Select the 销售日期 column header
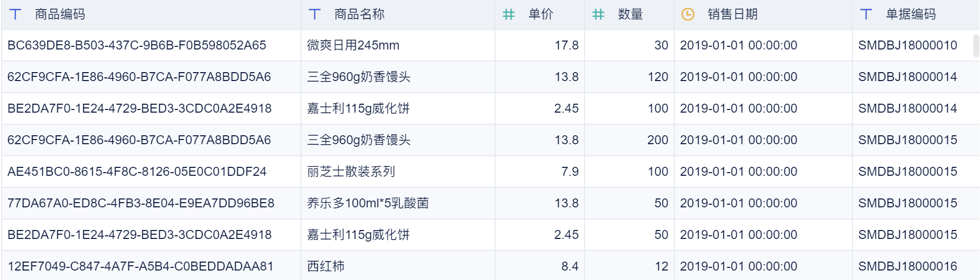Viewport: 980px width, 280px height. [x=732, y=14]
